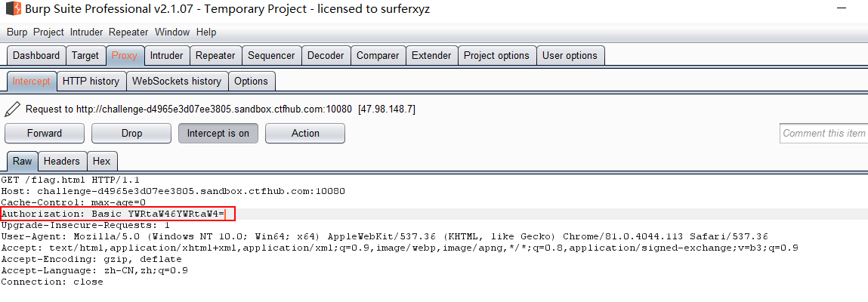Toggle the Intercept is on button
The width and height of the screenshot is (868, 302).
click(218, 134)
